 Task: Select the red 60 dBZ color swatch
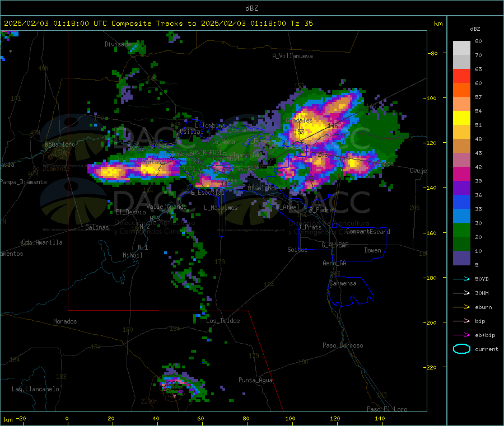click(461, 76)
